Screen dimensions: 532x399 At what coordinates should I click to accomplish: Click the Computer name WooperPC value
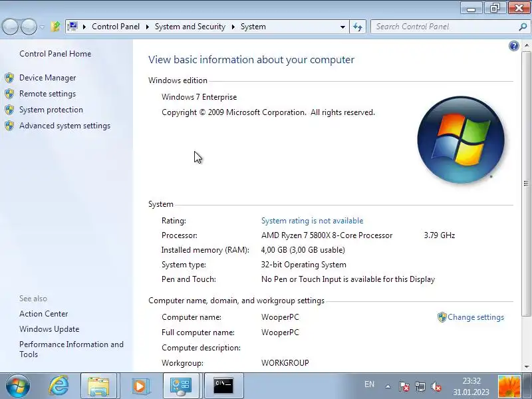click(x=280, y=317)
